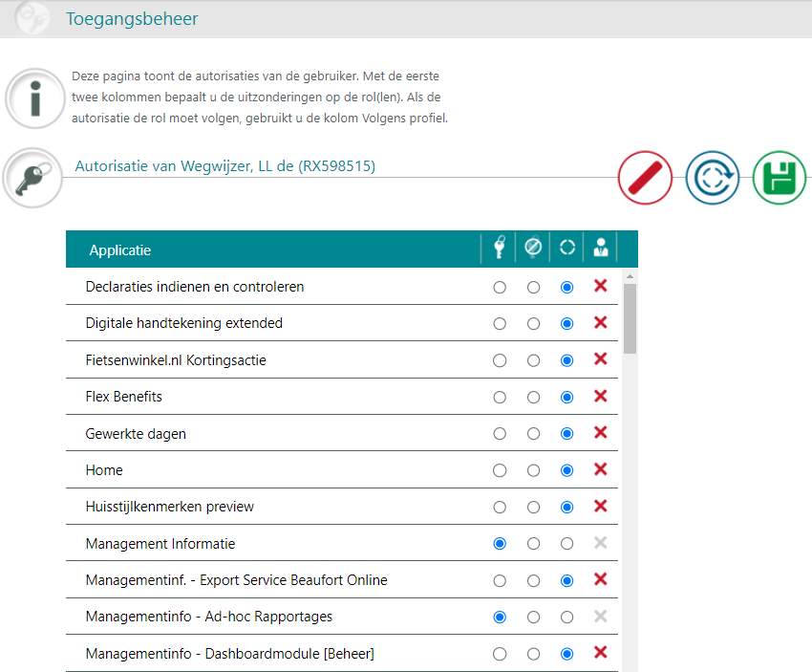812x672 pixels.
Task: Select deny radio for Declaraties indienen en controleren
Action: pos(533,287)
